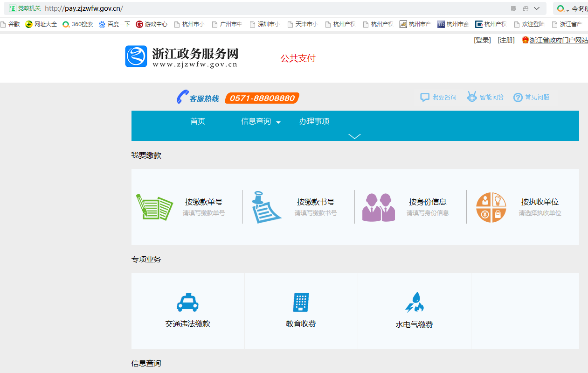Click the 交通违法缴款 text label
The width and height of the screenshot is (588, 373).
[187, 324]
